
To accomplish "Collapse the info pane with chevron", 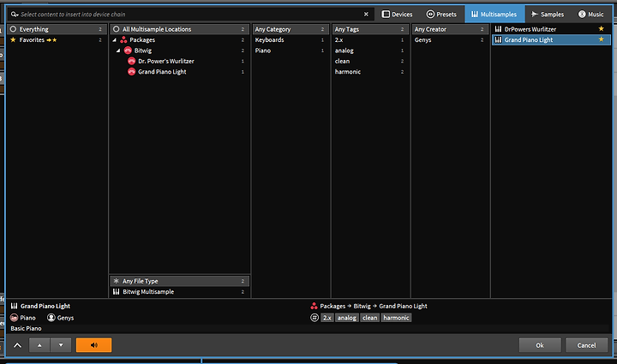I will pos(17,345).
